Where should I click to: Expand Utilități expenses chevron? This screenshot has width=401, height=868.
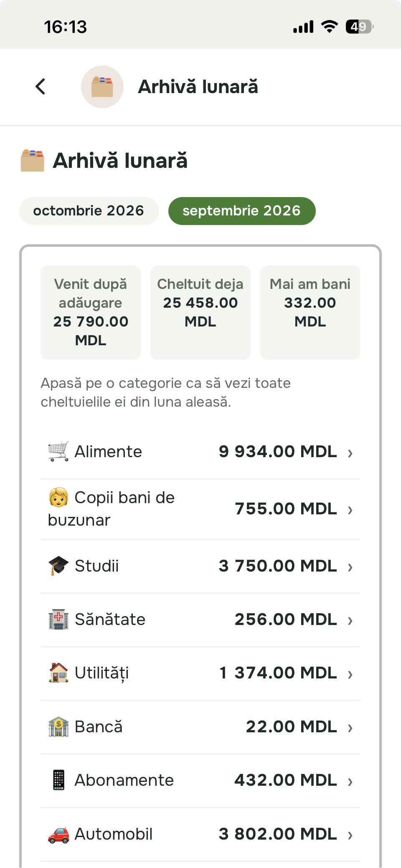point(350,674)
